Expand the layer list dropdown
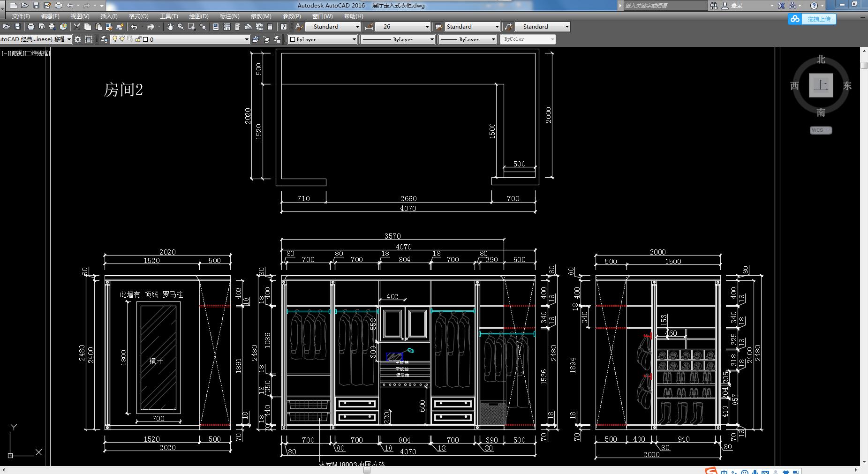 [247, 39]
